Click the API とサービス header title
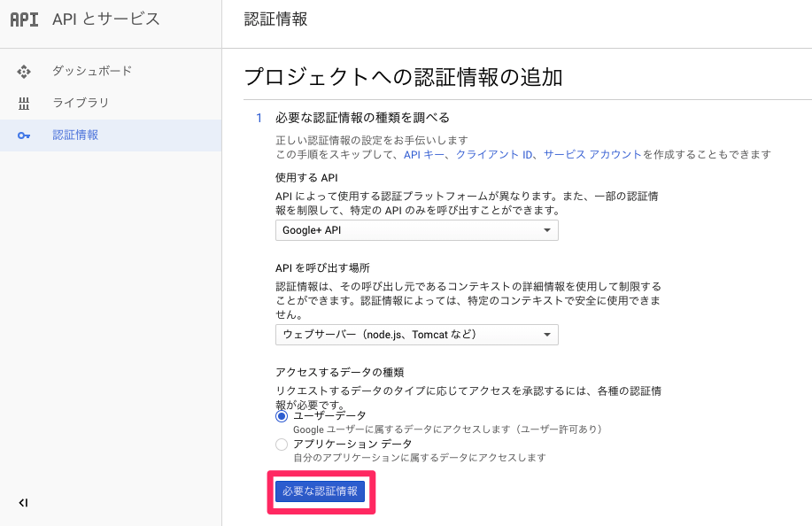Screen dimensions: 812x526 tap(106, 19)
